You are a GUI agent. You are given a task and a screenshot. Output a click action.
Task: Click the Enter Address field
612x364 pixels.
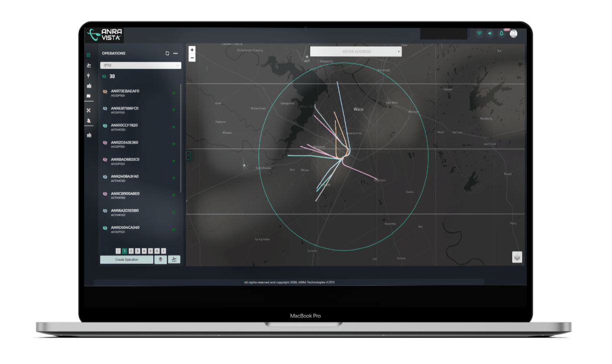pos(356,52)
